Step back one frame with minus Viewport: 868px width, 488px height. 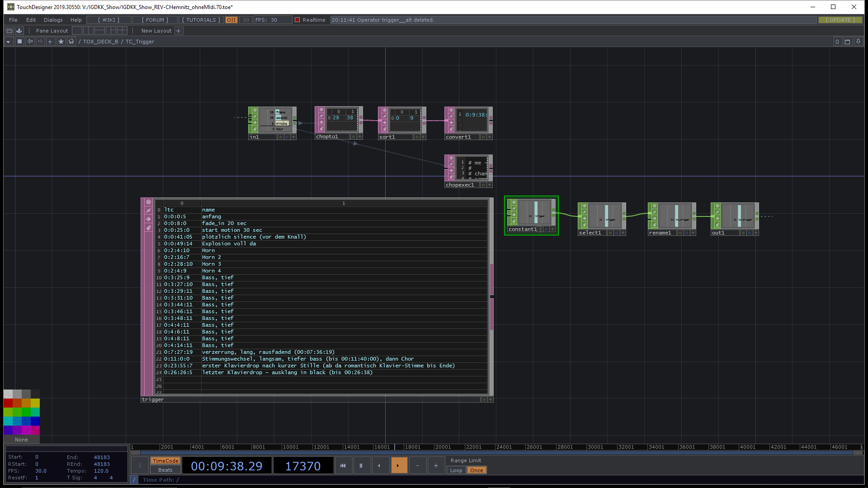(x=417, y=465)
